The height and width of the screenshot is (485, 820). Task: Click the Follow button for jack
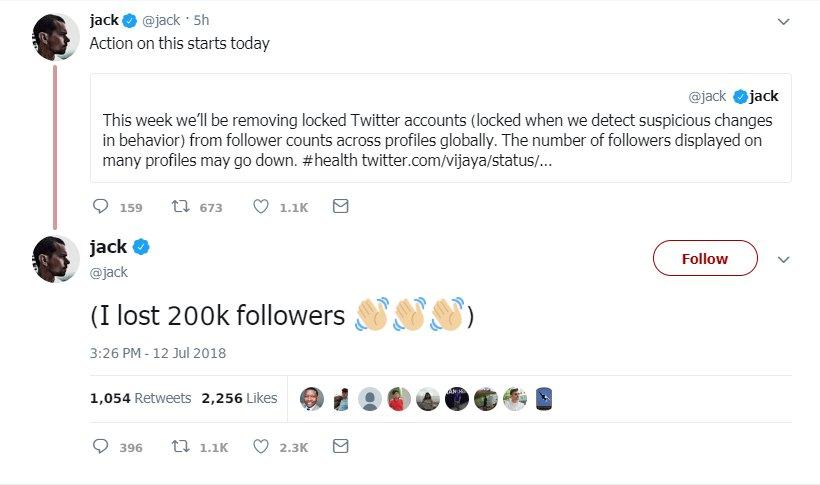coord(704,258)
